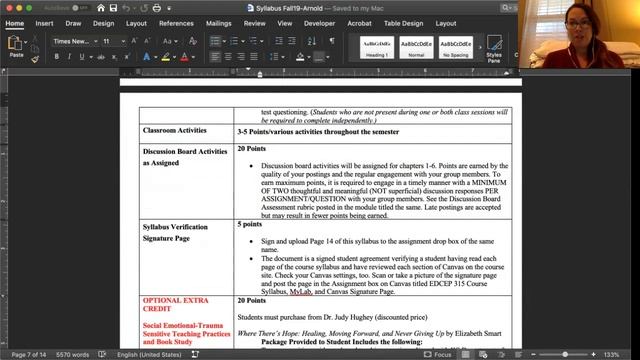Select the Format Painter brush

35,59
